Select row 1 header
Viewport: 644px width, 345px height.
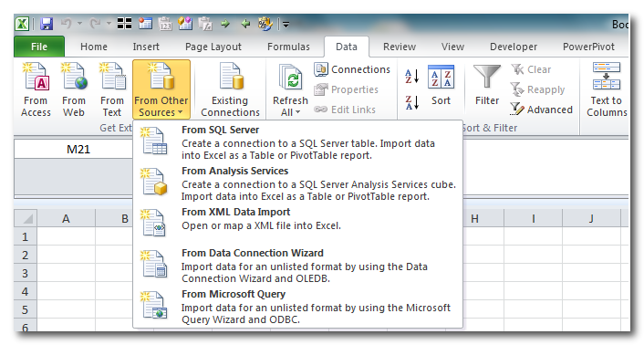[26, 236]
